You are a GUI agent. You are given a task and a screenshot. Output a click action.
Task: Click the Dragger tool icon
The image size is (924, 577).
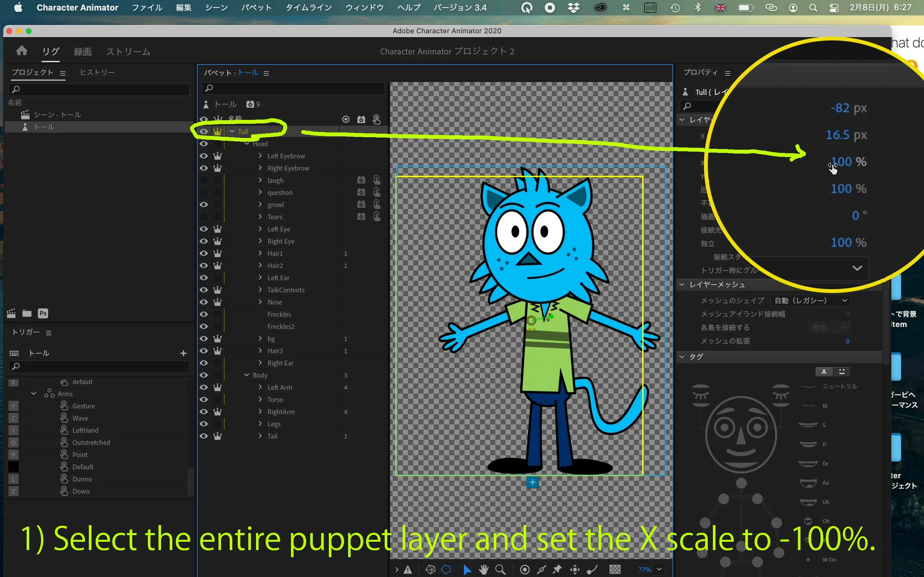[x=575, y=570]
